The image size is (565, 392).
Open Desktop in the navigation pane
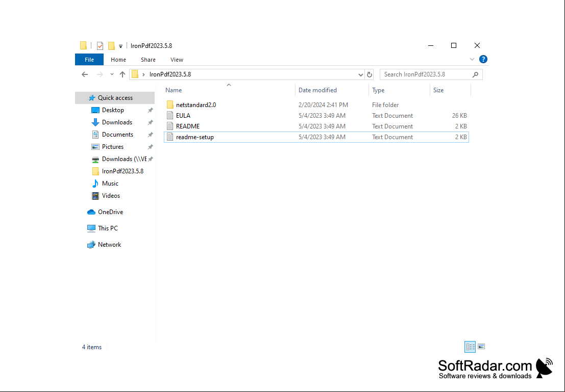[113, 110]
